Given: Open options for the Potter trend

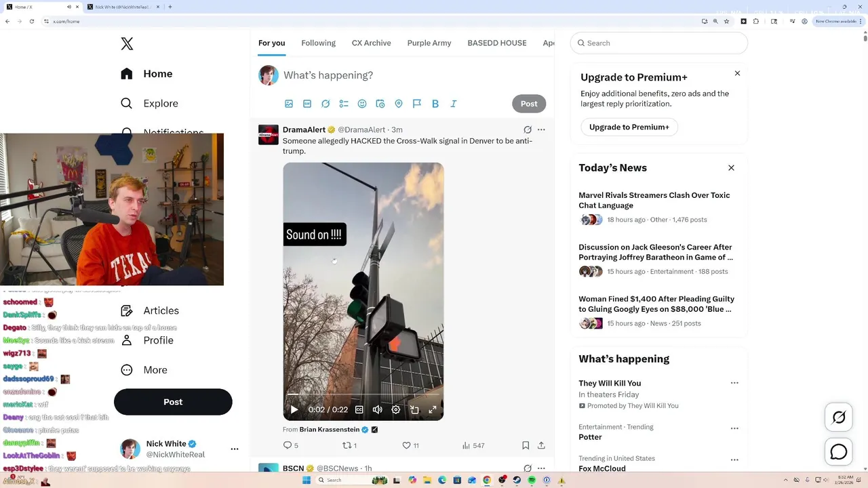Looking at the screenshot, I should tap(734, 428).
